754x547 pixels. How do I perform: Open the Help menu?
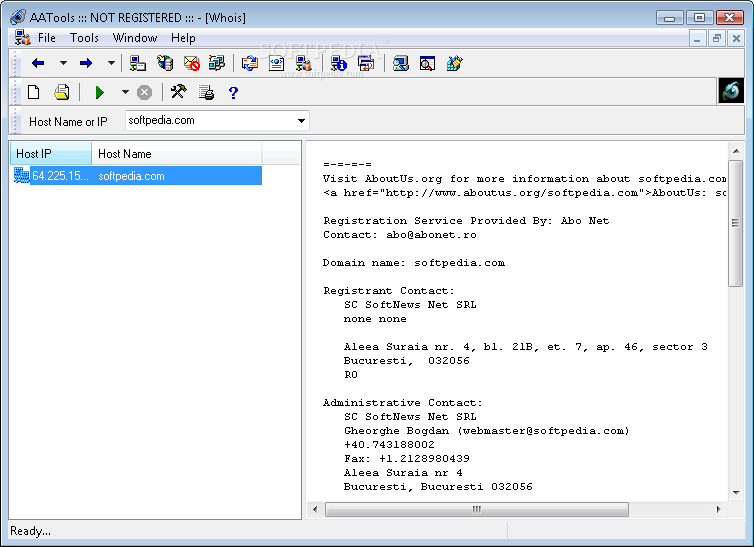(x=183, y=38)
